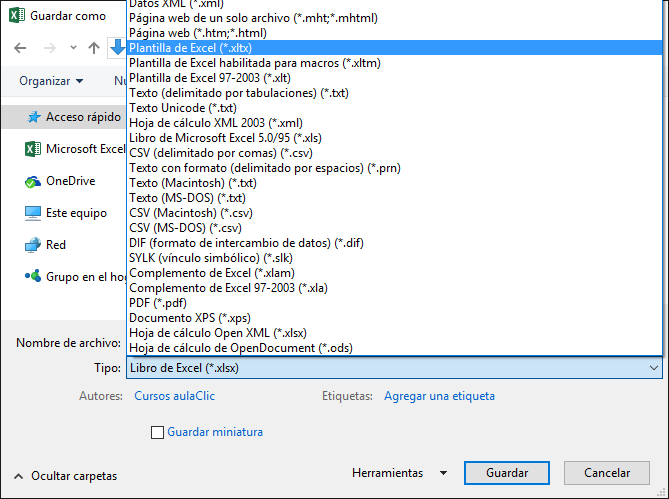Click the Este equipo computer icon
Screen dimensions: 669x499
[32, 213]
